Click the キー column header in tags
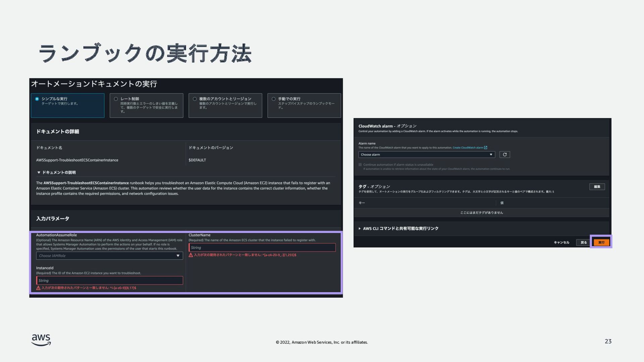 pos(362,203)
